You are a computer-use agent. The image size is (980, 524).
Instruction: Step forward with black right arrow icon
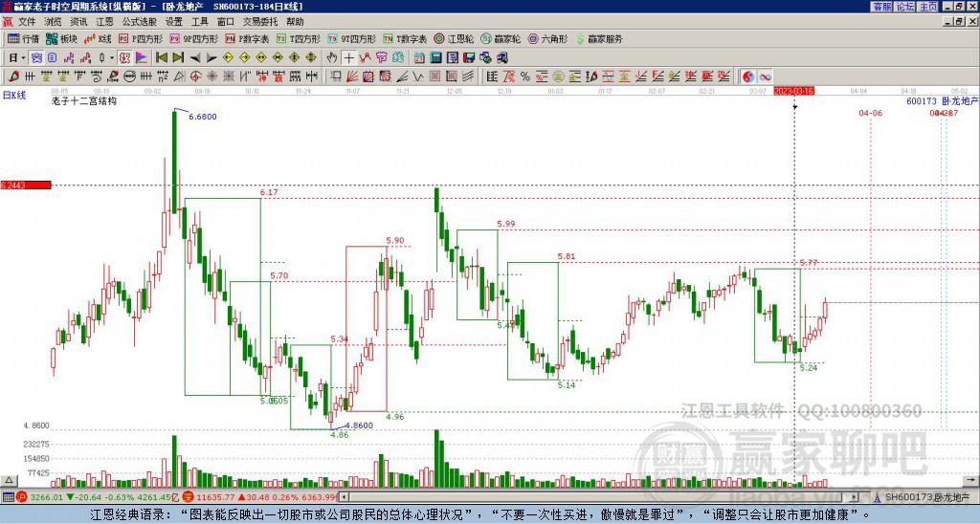click(212, 57)
